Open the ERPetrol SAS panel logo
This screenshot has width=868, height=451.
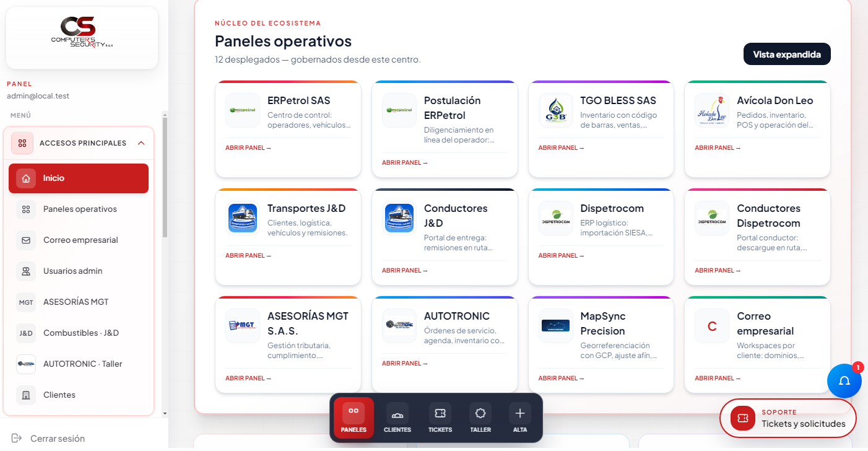pos(243,110)
